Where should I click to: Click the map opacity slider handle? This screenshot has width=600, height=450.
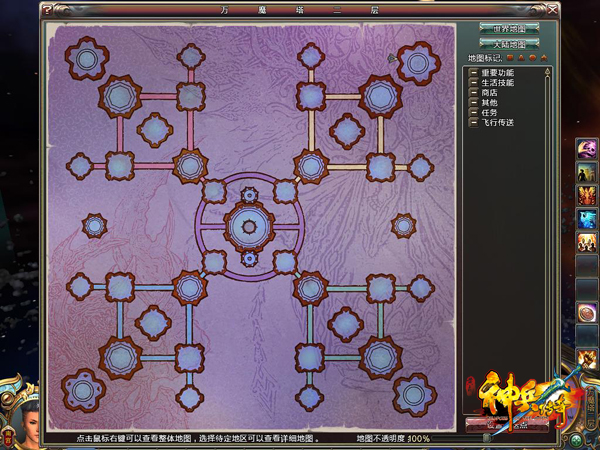pyautogui.click(x=486, y=438)
